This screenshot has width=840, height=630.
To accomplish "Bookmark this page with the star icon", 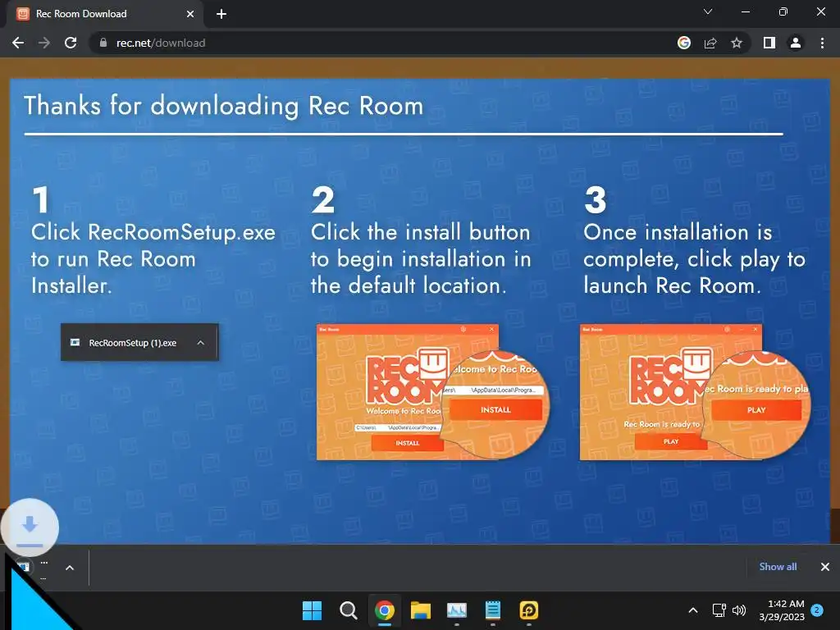I will 737,43.
